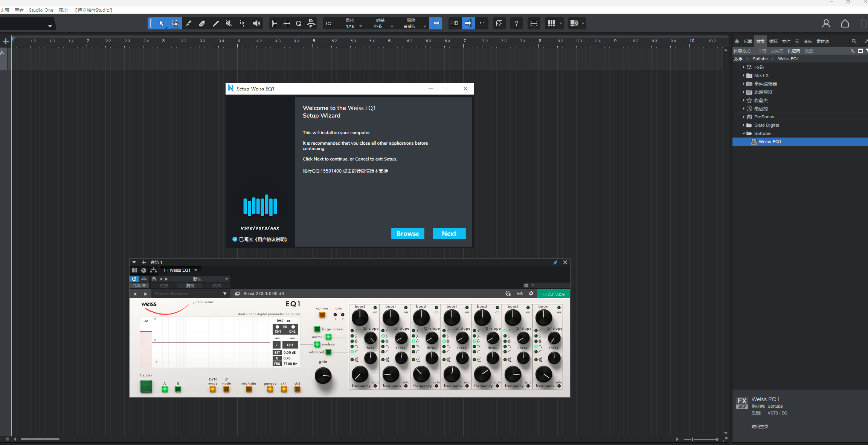The image size is (868, 445).
Task: Toggle the user agreement read checkbox
Action: 235,239
